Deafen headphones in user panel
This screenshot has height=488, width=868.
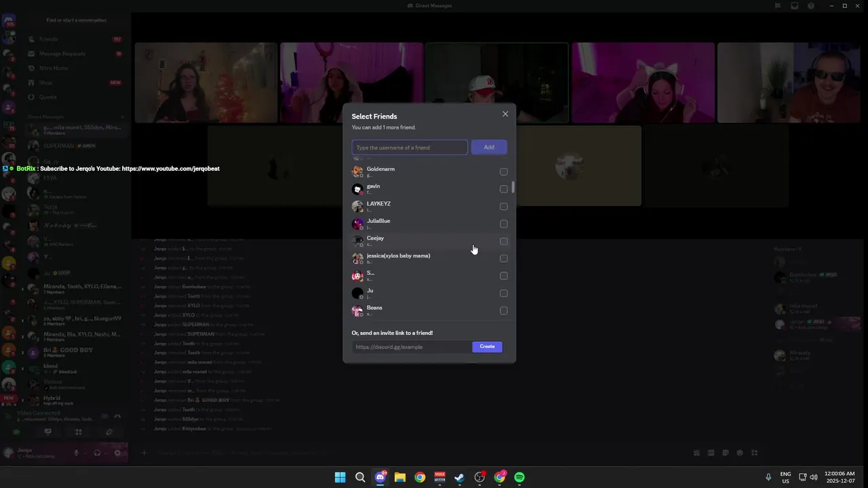(97, 453)
